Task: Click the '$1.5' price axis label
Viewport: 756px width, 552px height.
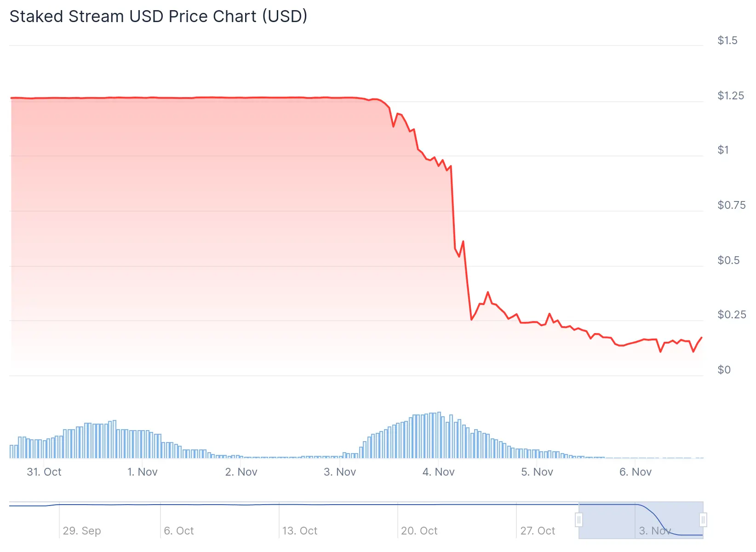Action: point(727,40)
